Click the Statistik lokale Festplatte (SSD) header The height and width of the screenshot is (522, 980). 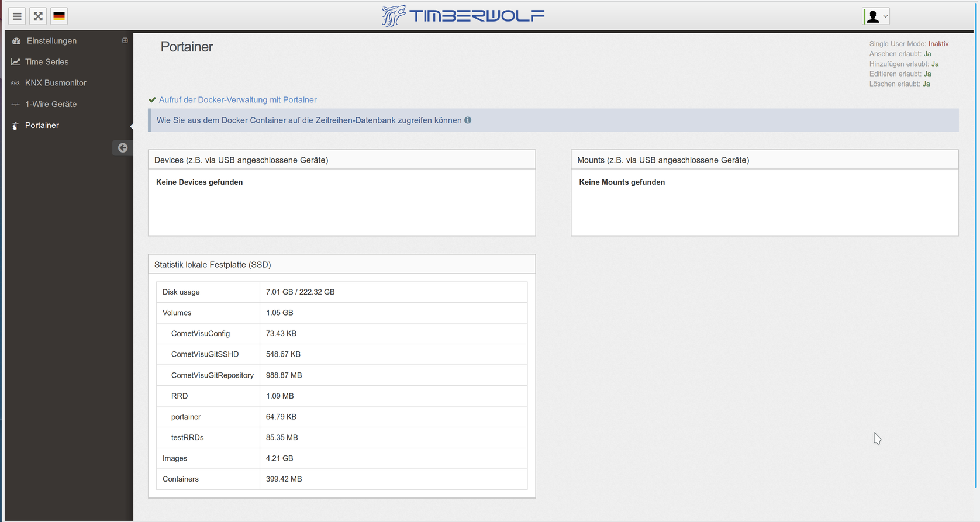(x=342, y=264)
